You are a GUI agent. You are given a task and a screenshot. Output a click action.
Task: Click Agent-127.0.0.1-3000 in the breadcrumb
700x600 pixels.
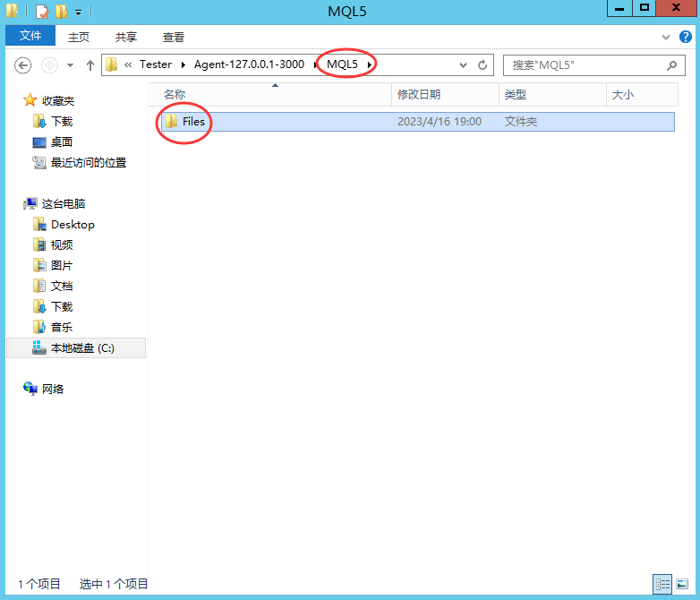point(249,64)
